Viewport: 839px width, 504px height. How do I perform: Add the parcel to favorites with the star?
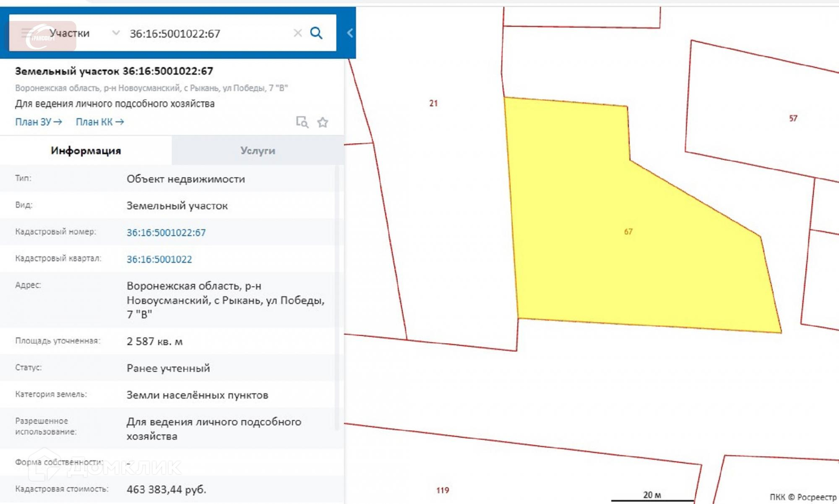tap(322, 122)
